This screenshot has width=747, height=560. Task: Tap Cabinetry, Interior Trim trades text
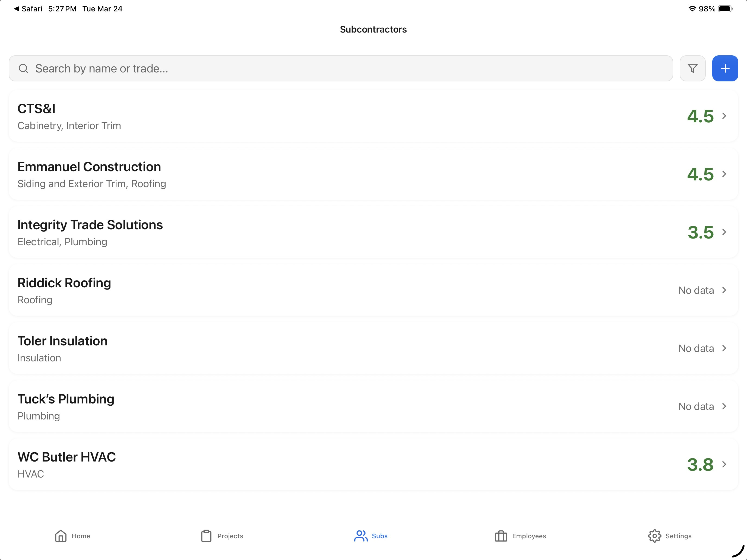click(69, 126)
